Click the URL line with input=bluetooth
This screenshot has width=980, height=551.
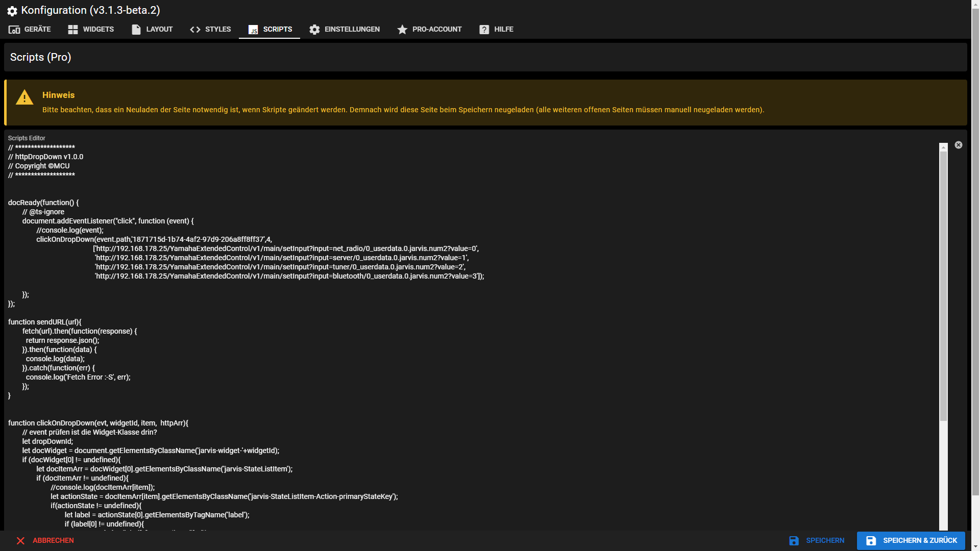[x=289, y=276]
